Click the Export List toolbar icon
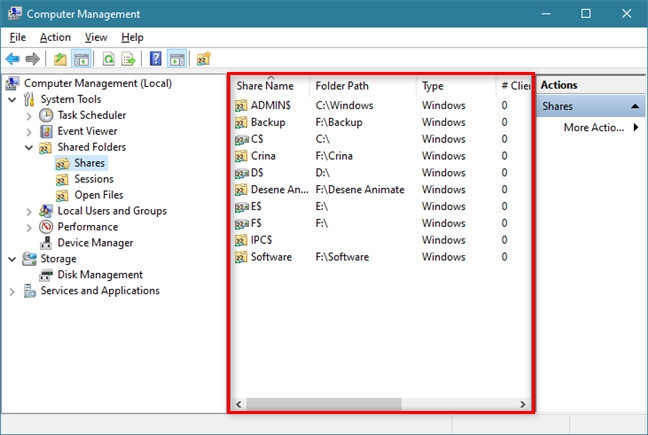 (128, 59)
